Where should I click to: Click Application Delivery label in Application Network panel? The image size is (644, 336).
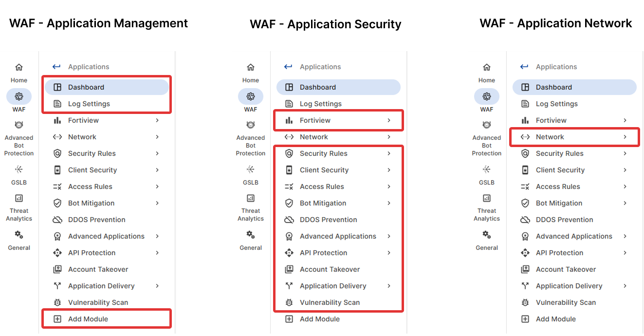point(569,286)
